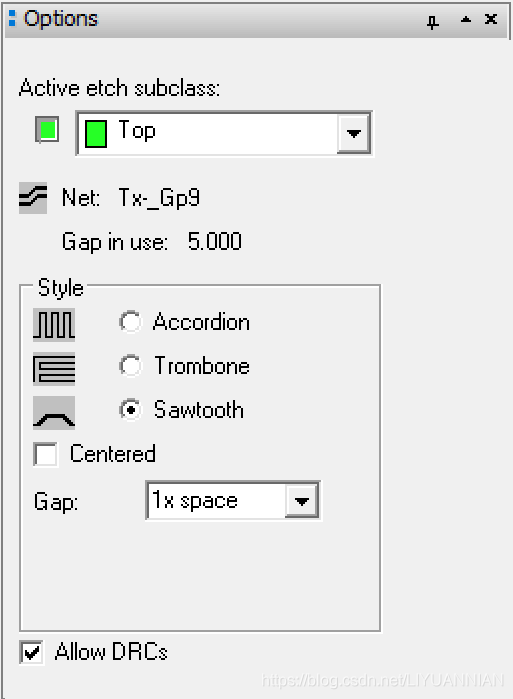Click the 1x space combo box text
Viewport: 513px width, 699px height.
click(x=195, y=500)
